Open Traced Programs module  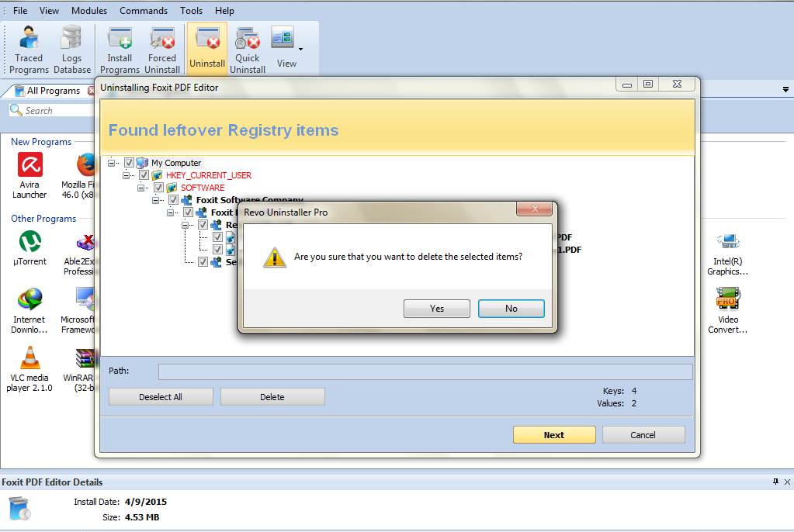[x=29, y=50]
